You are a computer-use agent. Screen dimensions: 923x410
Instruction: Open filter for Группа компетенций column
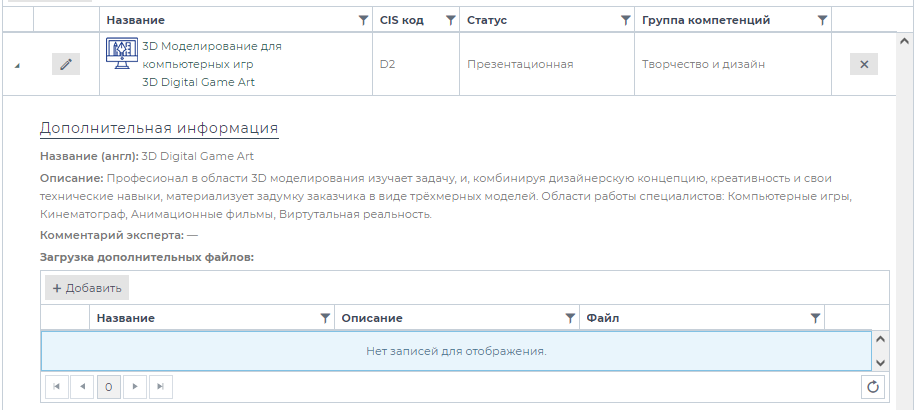click(x=822, y=20)
